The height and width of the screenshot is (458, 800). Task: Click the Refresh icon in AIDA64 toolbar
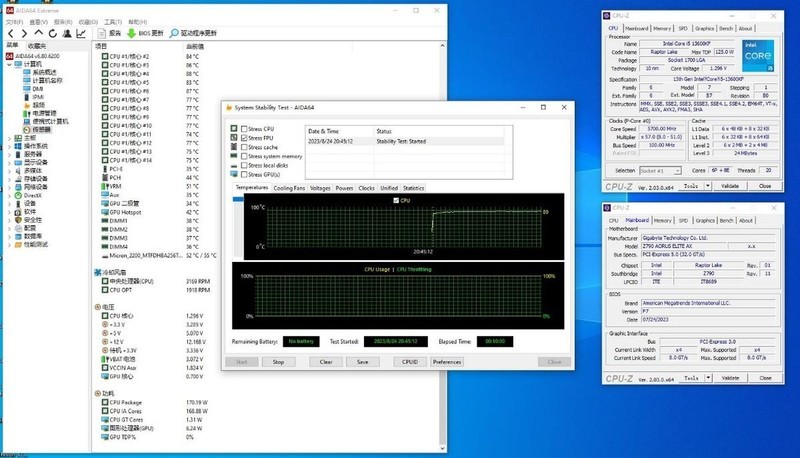[x=54, y=32]
